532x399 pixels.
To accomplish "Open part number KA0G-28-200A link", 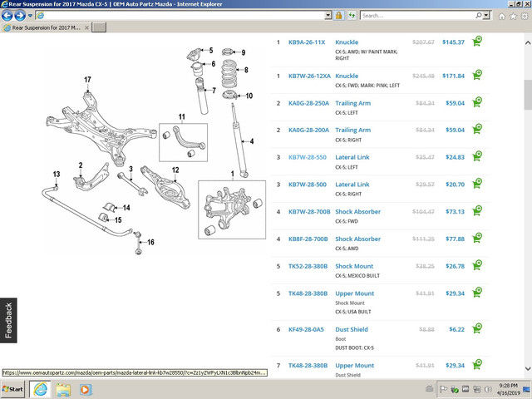I will (308, 130).
